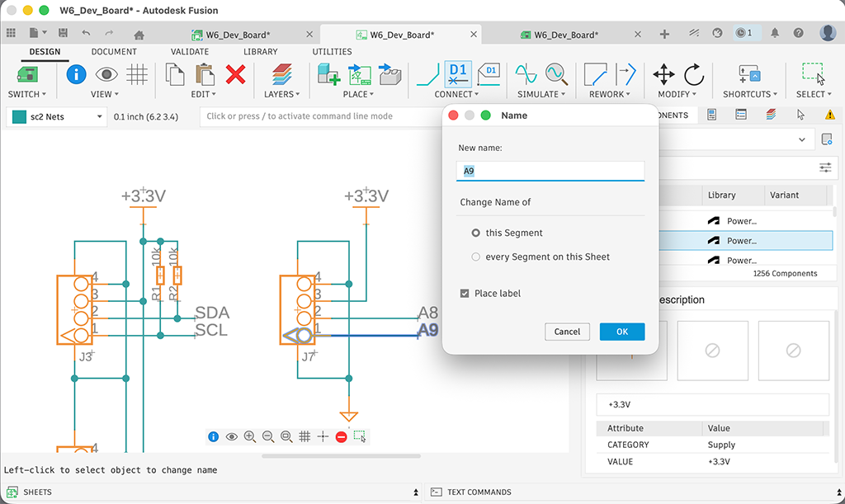Click the Undo arrow
845x504 pixels.
[86, 33]
